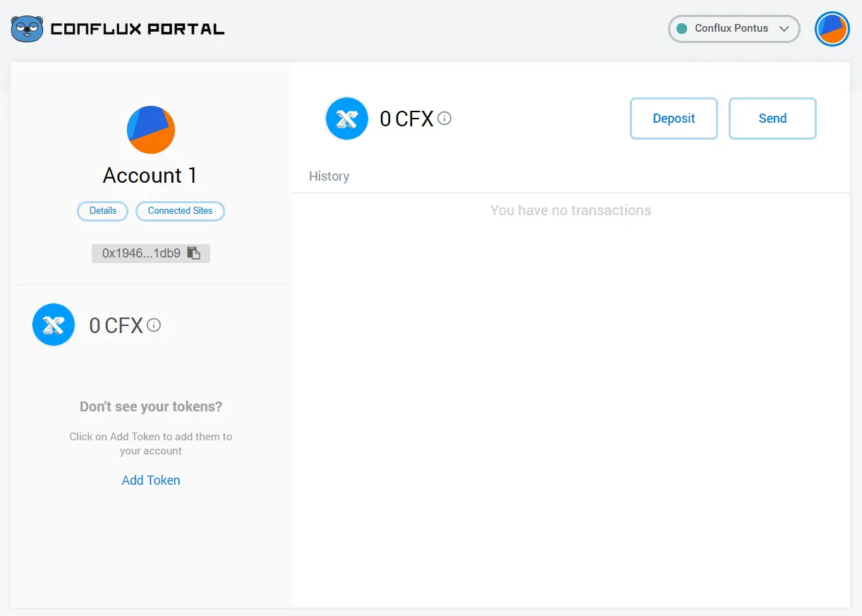
Task: Open the Conflux Pontus network selector
Action: tap(734, 28)
